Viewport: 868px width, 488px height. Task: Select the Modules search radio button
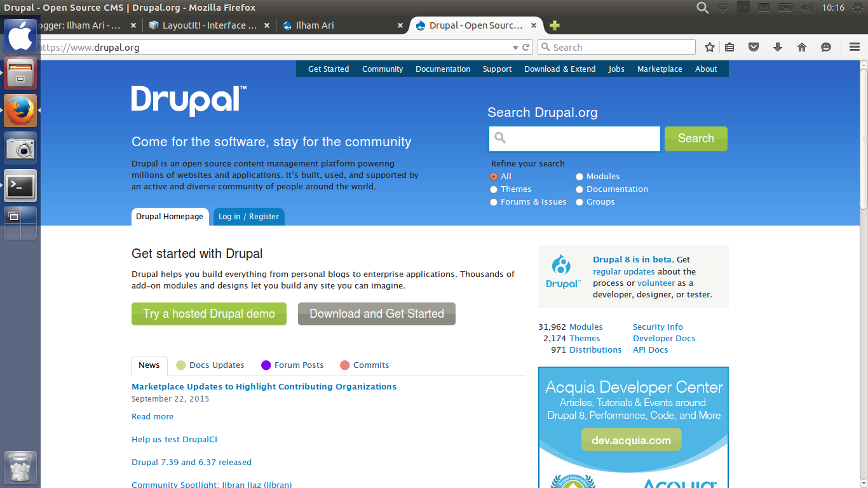pos(580,177)
